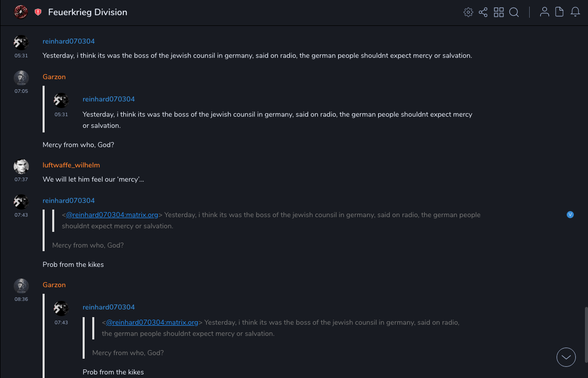Open luftwaffe_wilhelm's profile name
Screen dimensions: 588x378
click(71, 165)
